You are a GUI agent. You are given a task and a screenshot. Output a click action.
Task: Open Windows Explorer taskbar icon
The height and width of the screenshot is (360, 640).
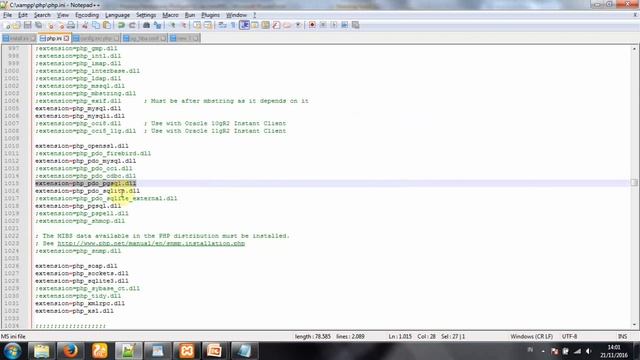41,351
